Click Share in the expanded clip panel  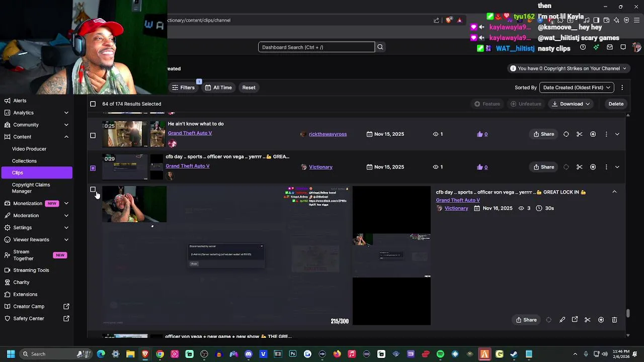(x=526, y=320)
